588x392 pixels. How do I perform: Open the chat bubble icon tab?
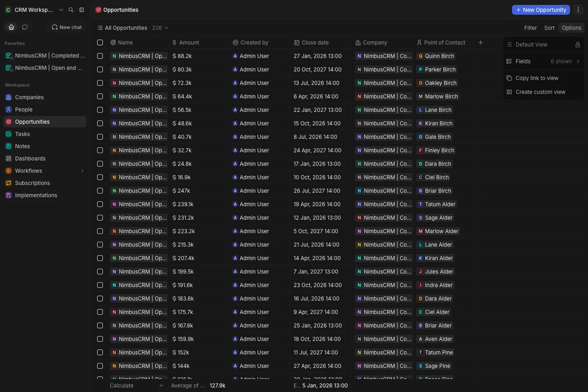(25, 27)
